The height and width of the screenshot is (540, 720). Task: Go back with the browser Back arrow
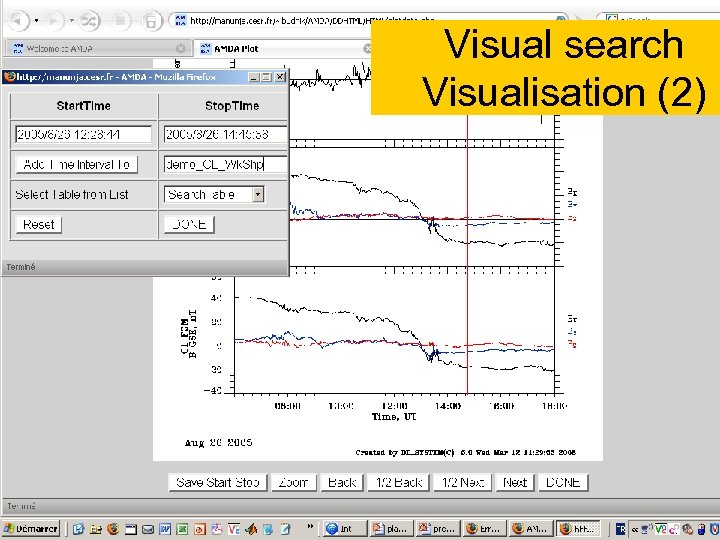click(x=18, y=21)
